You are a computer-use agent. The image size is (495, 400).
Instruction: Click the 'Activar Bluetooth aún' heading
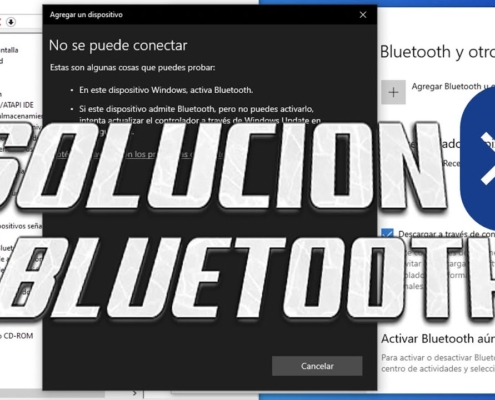tap(438, 339)
